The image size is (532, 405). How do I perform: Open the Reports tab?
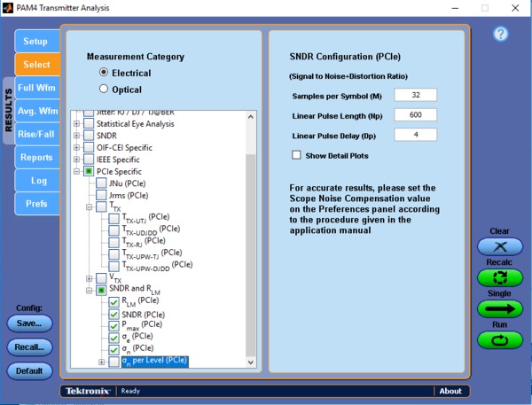[x=36, y=157]
